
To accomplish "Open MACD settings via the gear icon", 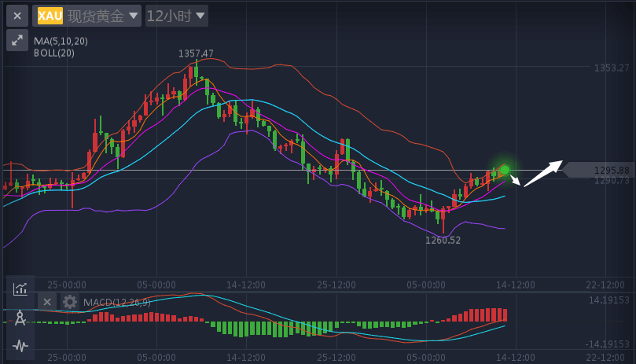I will tap(70, 302).
